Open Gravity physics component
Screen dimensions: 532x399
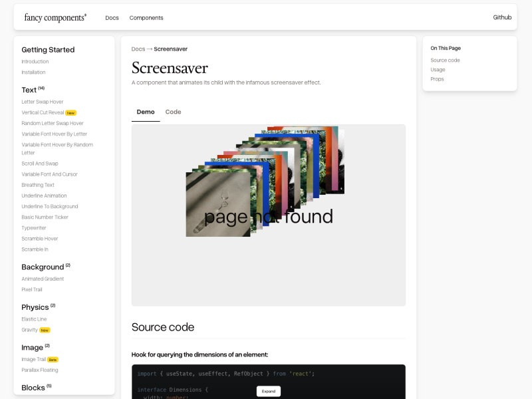point(29,330)
